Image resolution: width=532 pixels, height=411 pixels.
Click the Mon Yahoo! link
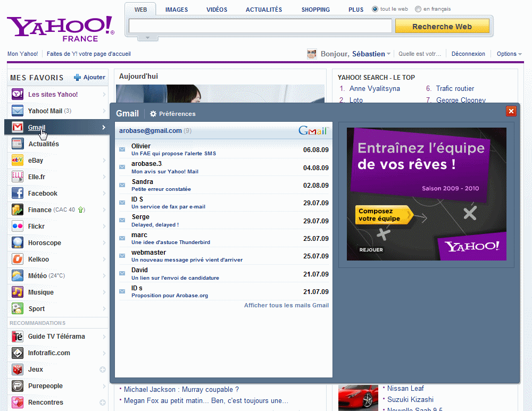(23, 54)
